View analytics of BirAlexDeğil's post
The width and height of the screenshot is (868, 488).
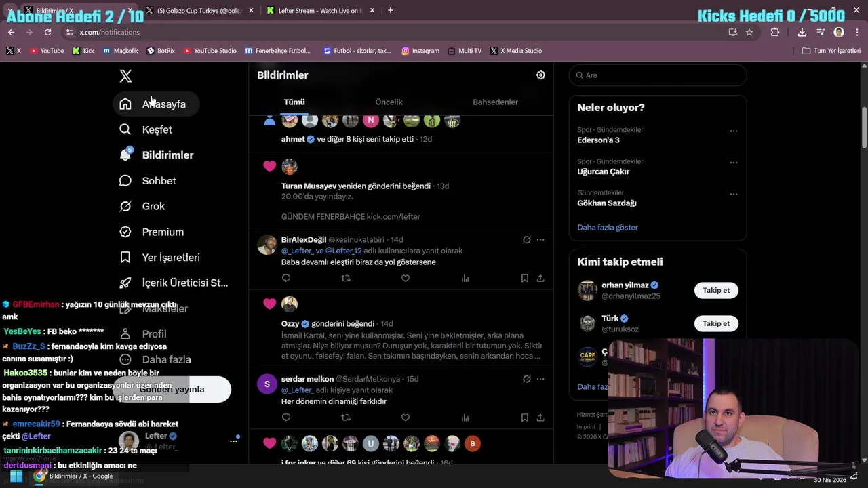coord(465,278)
